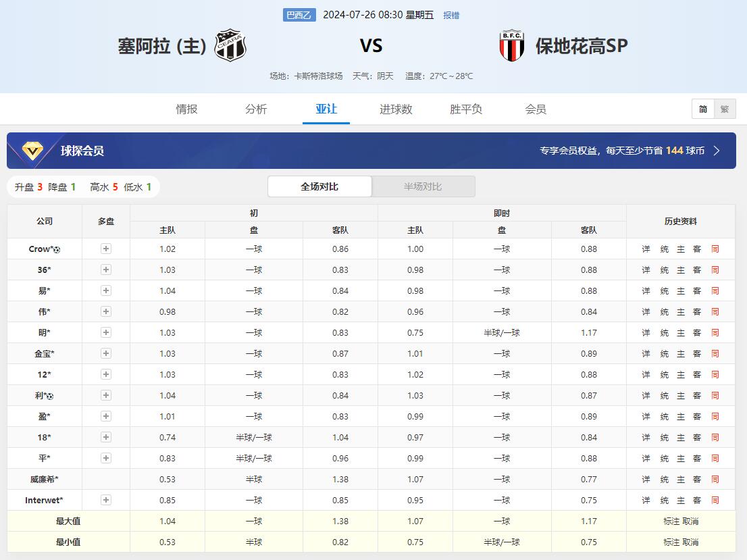Click the red 同 icon in Crow* row
Screen dimensions: 747x560
(715, 249)
